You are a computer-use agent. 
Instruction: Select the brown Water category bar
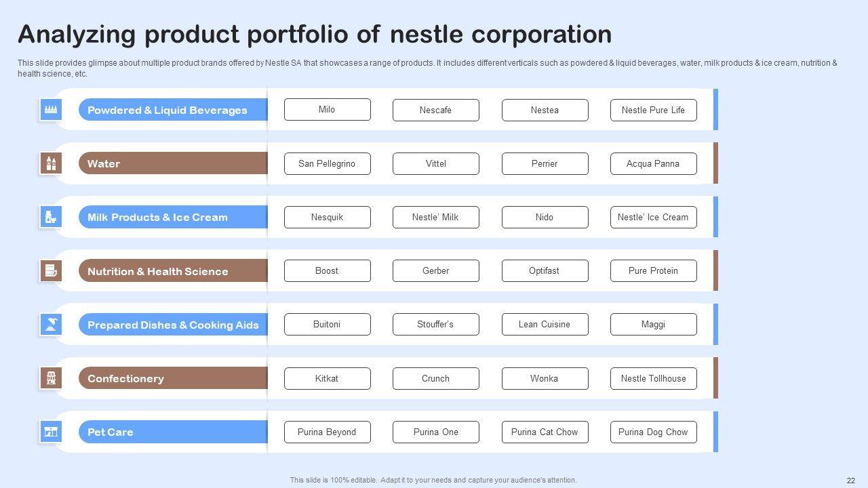173,163
